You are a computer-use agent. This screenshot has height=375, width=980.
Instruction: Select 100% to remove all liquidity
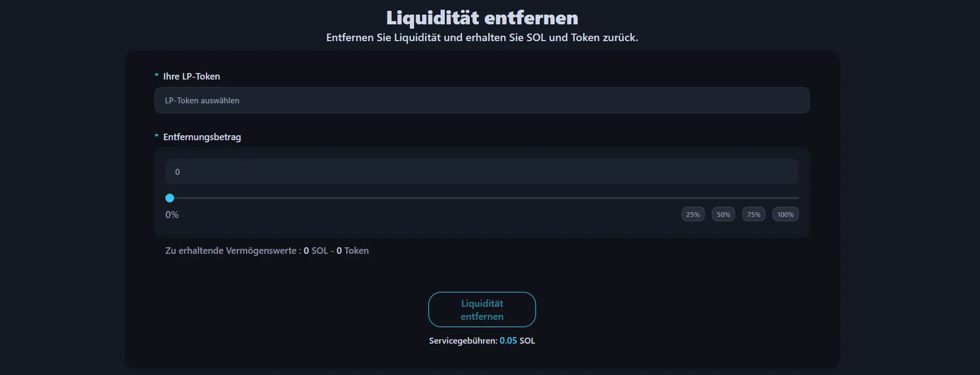[x=785, y=214]
